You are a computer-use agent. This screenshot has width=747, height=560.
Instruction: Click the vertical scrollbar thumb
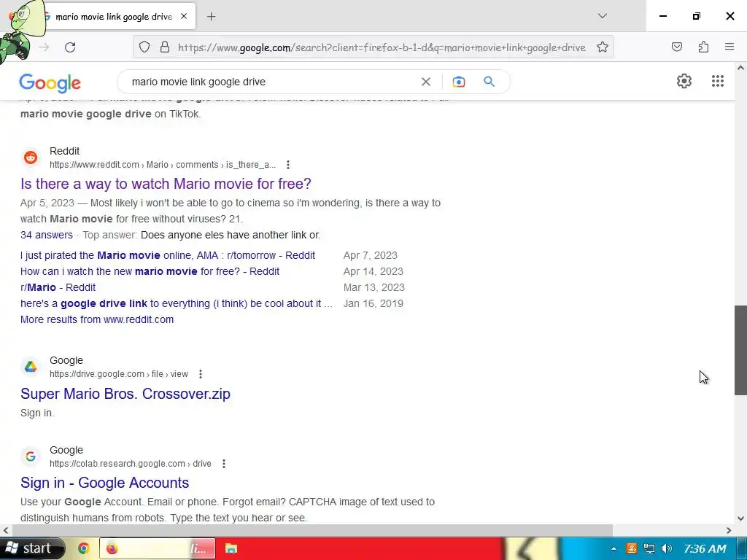click(740, 350)
